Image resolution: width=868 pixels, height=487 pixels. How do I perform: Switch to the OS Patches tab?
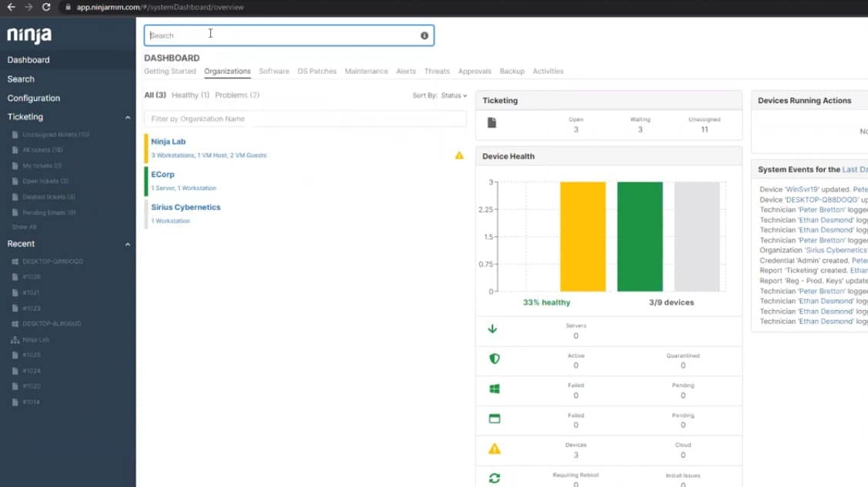(x=316, y=72)
